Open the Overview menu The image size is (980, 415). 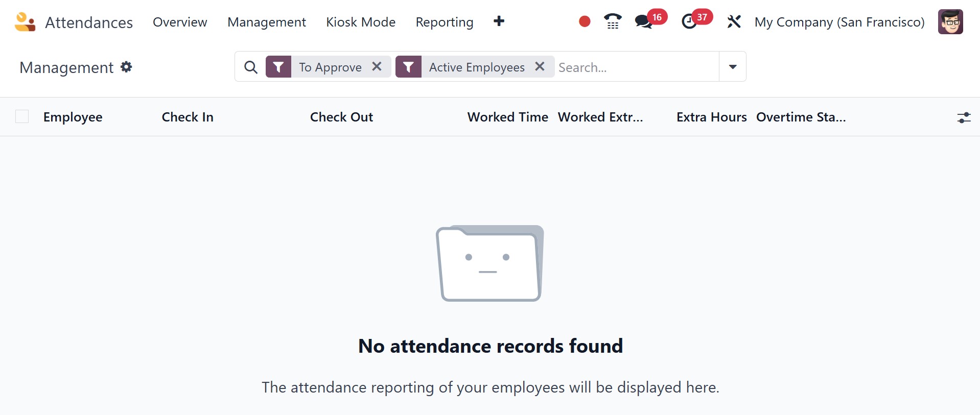point(180,22)
